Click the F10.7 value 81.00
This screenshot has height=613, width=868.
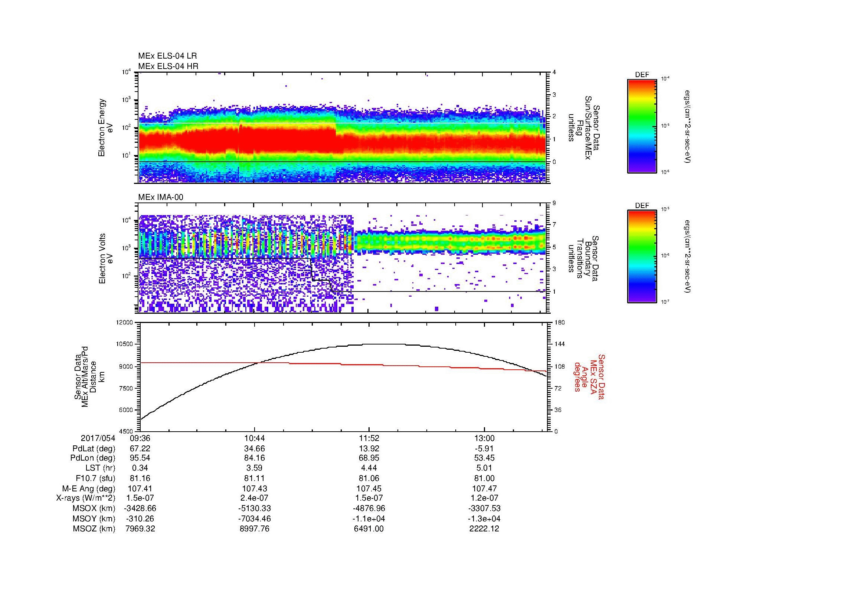tap(485, 478)
